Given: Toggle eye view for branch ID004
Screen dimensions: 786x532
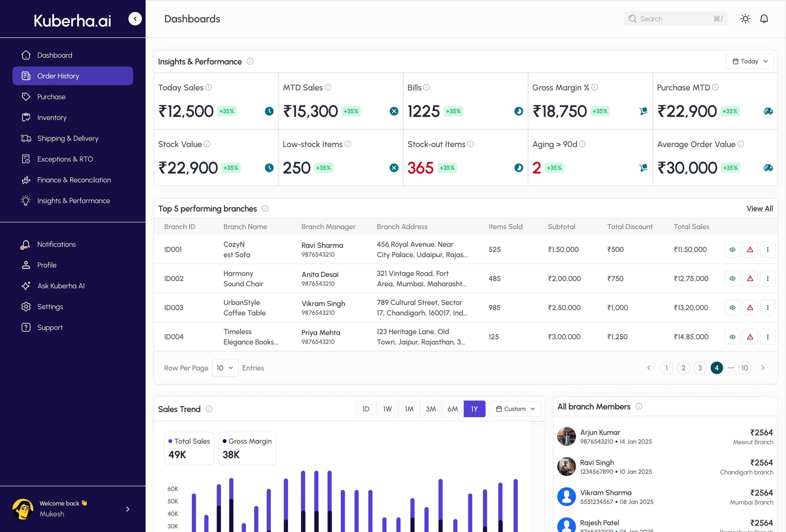Looking at the screenshot, I should tap(732, 337).
